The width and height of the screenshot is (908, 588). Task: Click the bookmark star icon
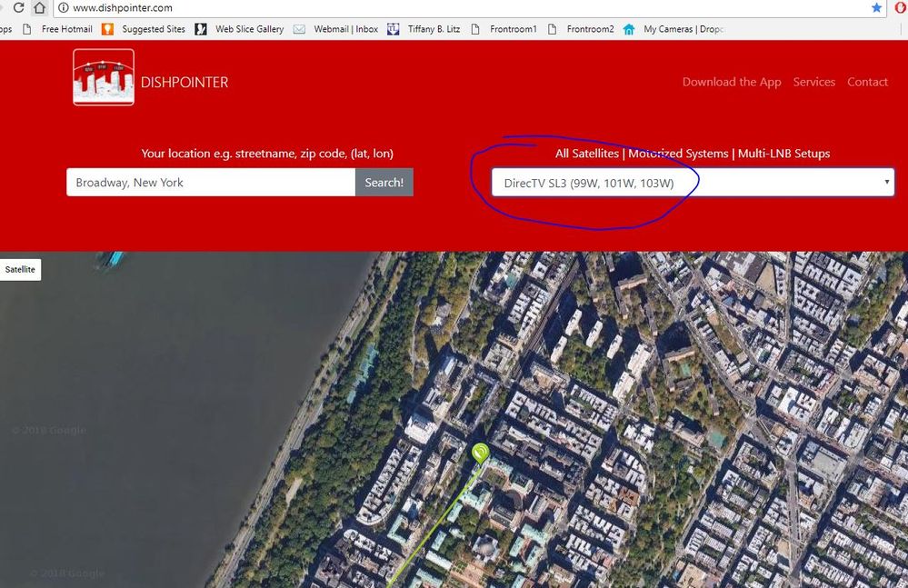pos(876,8)
